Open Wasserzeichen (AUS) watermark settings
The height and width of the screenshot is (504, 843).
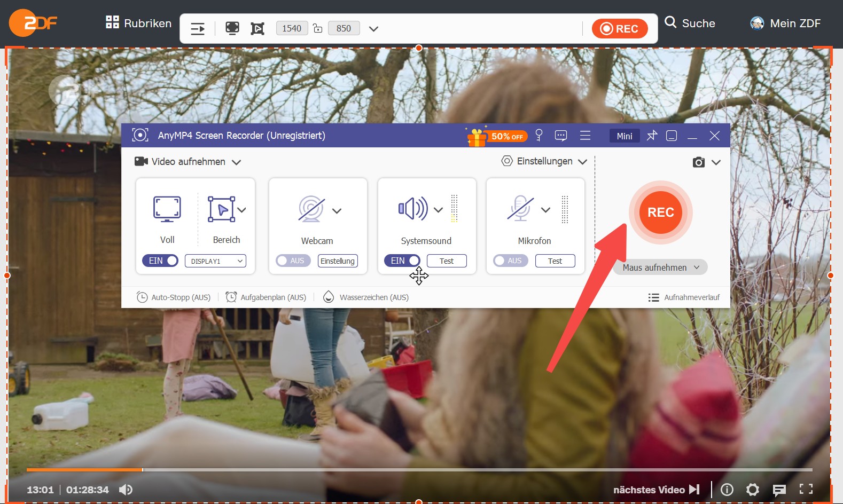(x=366, y=297)
